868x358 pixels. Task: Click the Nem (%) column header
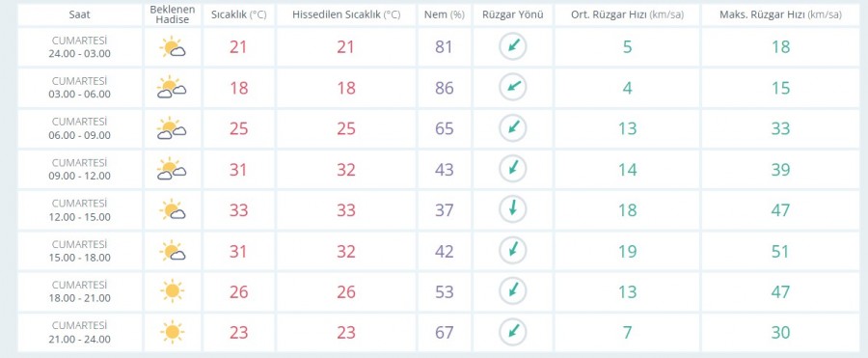click(x=444, y=15)
